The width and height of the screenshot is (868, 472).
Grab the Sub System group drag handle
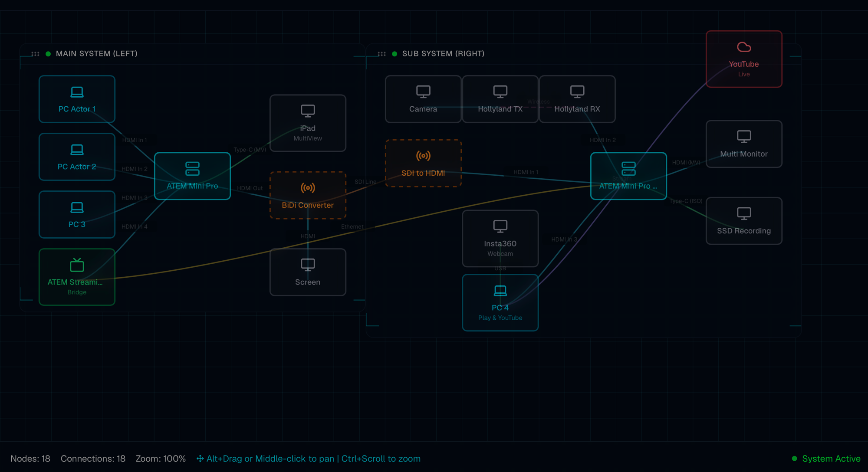(x=381, y=54)
